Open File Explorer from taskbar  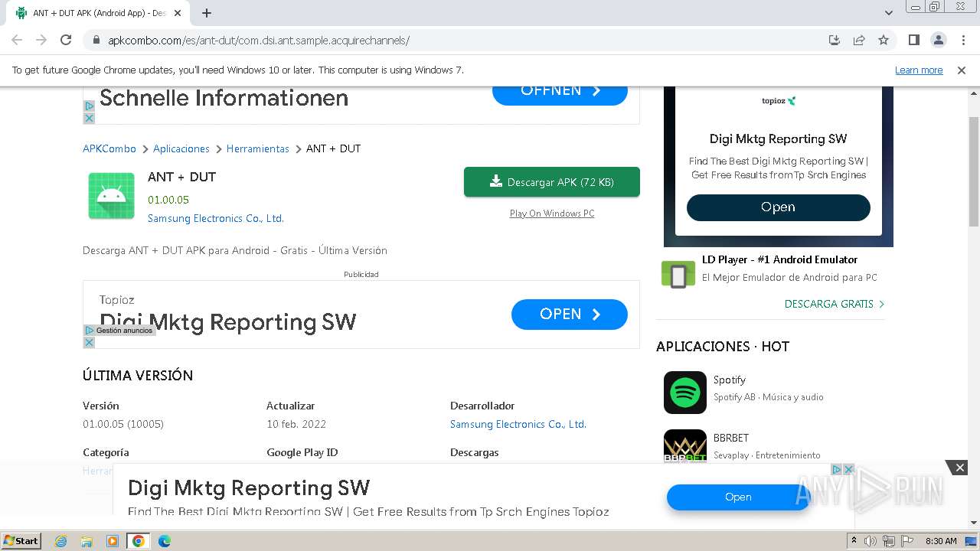coord(87,541)
